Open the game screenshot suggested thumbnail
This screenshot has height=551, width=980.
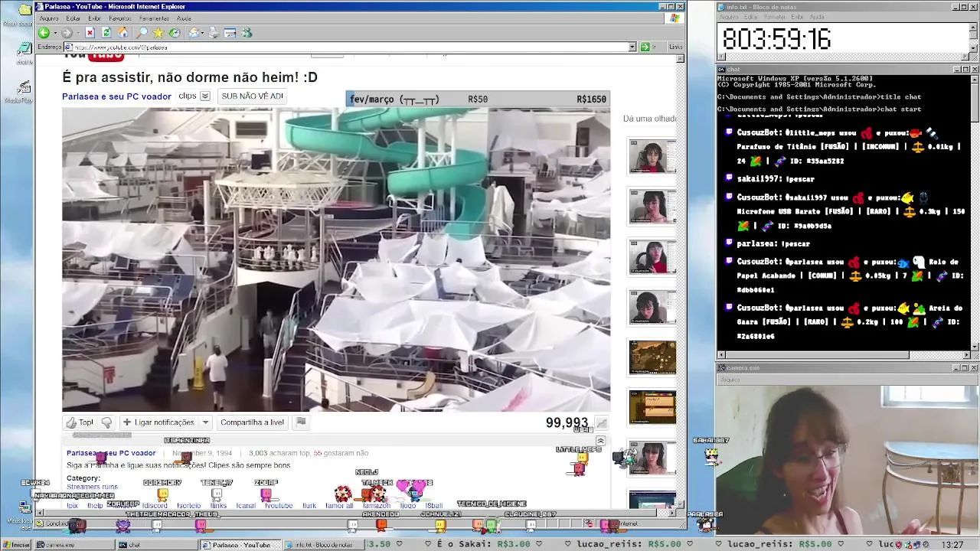coord(652,358)
